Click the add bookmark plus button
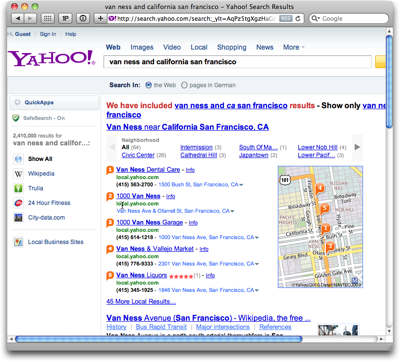Image resolution: width=400 pixels, height=362 pixels. 100,19
